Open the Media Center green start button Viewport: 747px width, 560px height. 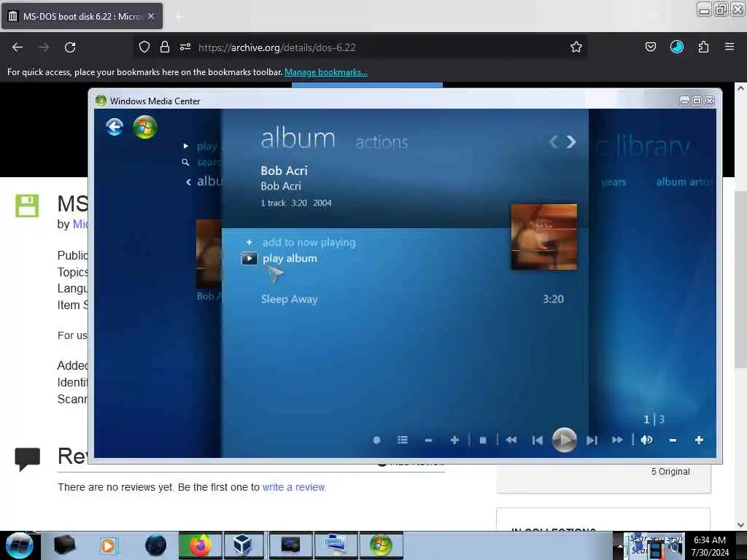(x=145, y=127)
